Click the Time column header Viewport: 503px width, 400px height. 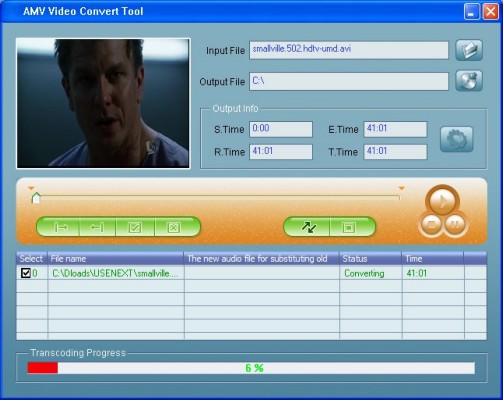pyautogui.click(x=433, y=259)
